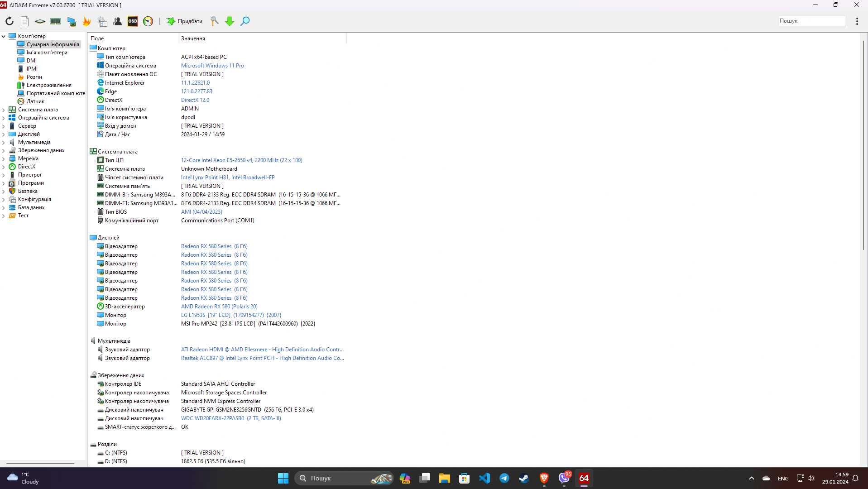Select Сумарна інформація in the tree
Viewport: 868px width, 489px height.
pyautogui.click(x=53, y=44)
